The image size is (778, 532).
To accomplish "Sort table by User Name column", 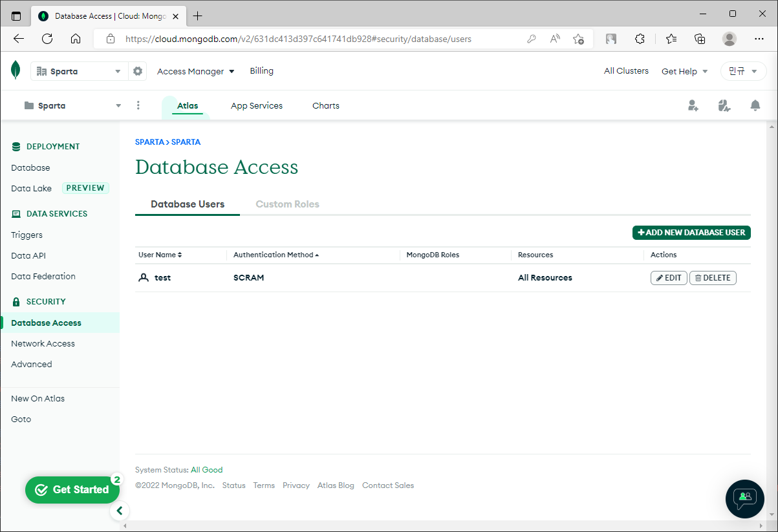I will [x=160, y=255].
